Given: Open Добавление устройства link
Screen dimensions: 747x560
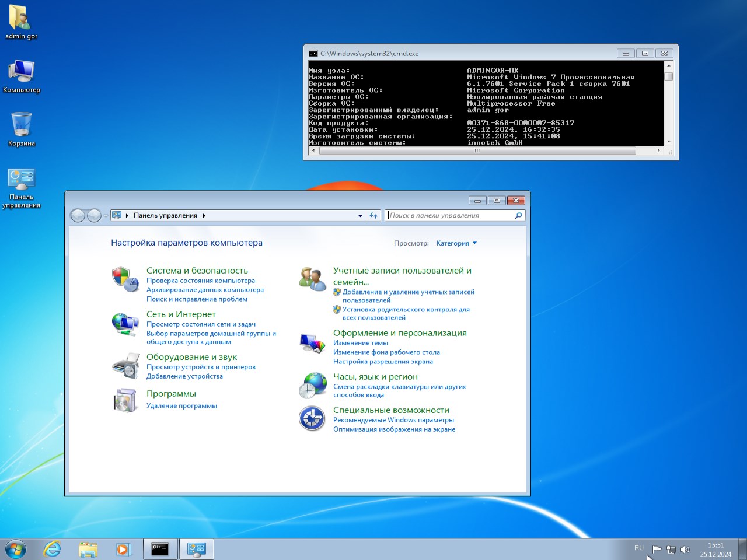Looking at the screenshot, I should coord(184,376).
